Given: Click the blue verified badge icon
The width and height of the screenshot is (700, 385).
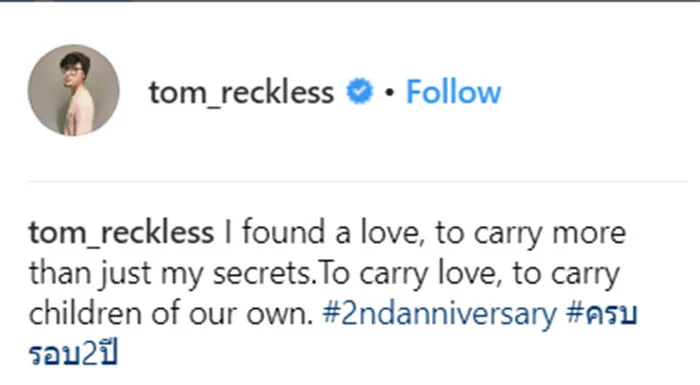Looking at the screenshot, I should coord(359,92).
